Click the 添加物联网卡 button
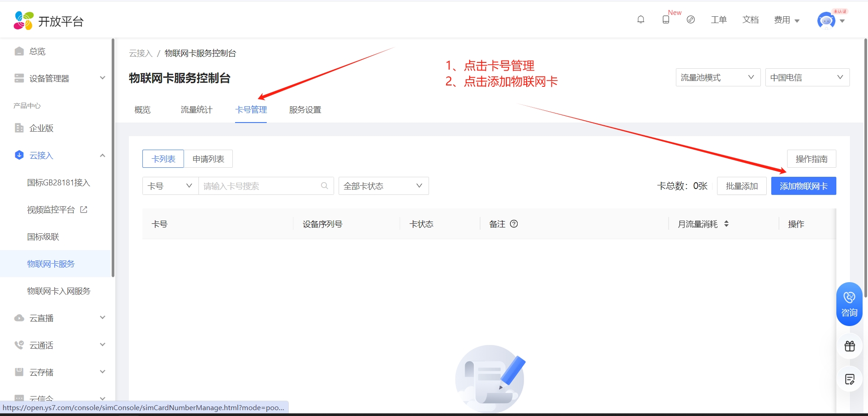This screenshot has width=868, height=416. coord(803,186)
